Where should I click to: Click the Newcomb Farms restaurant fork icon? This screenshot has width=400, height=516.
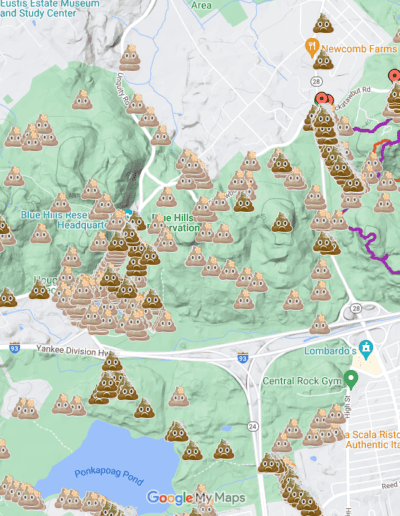[x=312, y=47]
